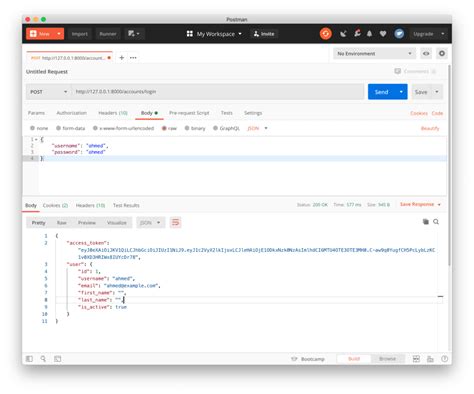Add a new request tab with plus icon
Image resolution: width=474 pixels, height=394 pixels.
122,58
